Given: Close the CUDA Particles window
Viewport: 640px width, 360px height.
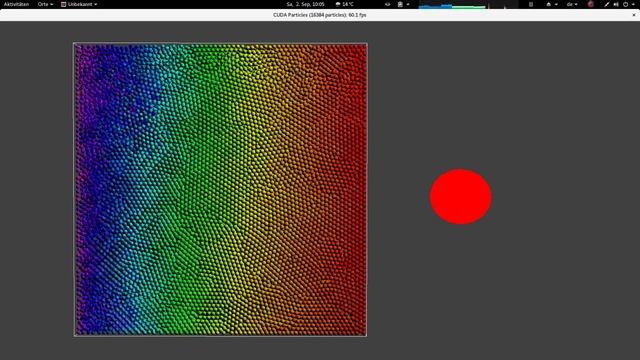Looking at the screenshot, I should (x=634, y=15).
